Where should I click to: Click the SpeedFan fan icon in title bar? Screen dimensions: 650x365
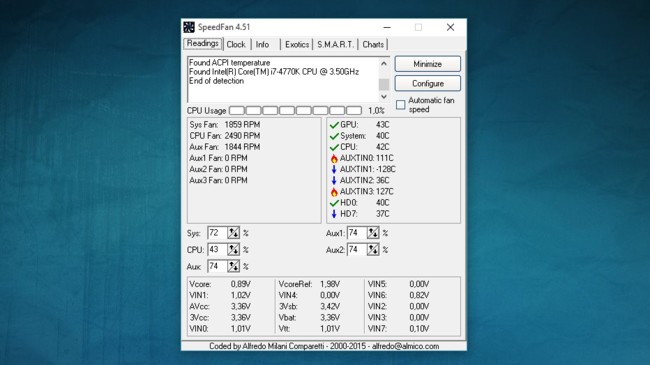[189, 27]
